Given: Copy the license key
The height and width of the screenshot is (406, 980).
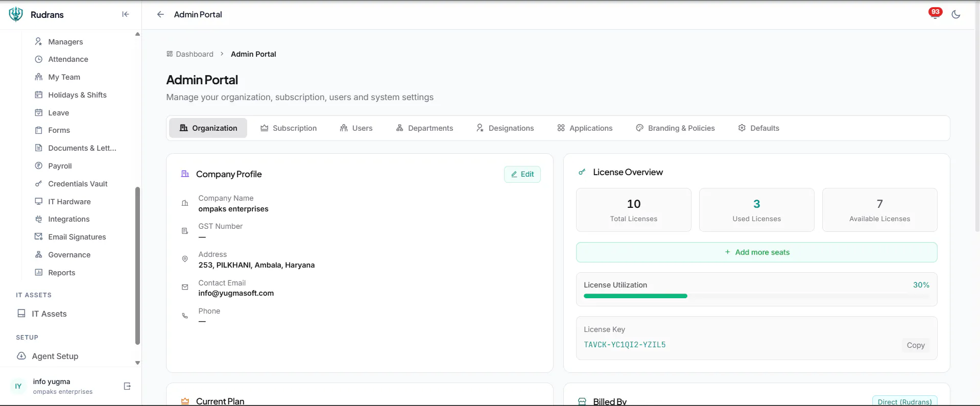Looking at the screenshot, I should coord(916,345).
